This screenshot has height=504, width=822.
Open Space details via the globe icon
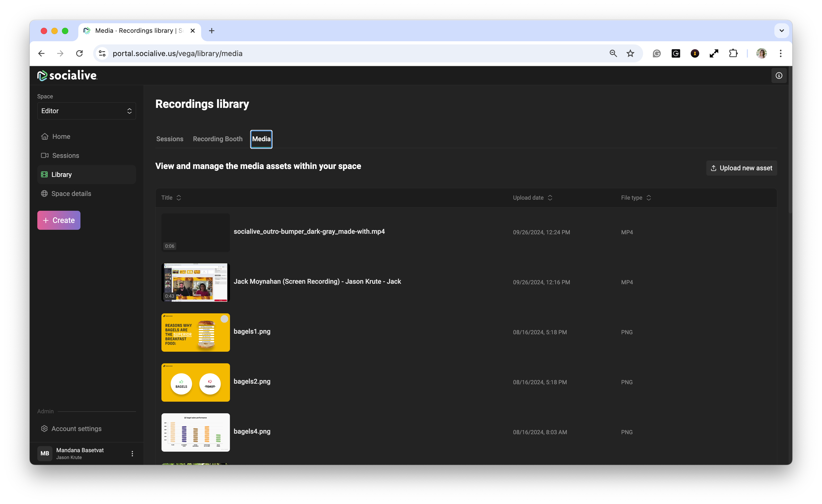click(x=44, y=193)
